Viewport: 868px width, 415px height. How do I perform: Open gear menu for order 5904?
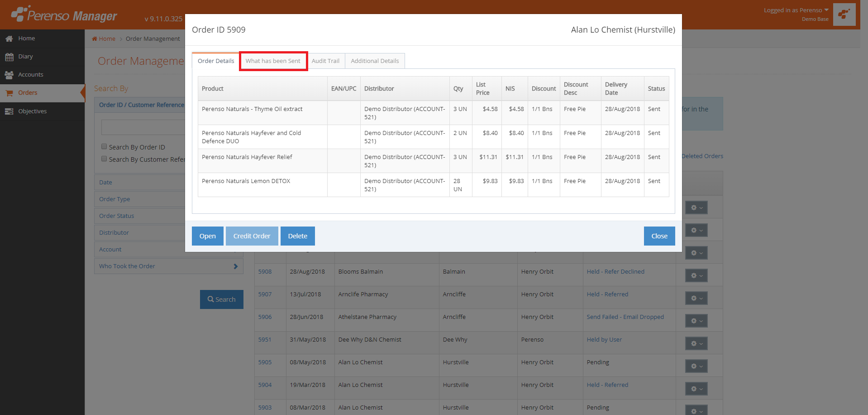pyautogui.click(x=696, y=389)
